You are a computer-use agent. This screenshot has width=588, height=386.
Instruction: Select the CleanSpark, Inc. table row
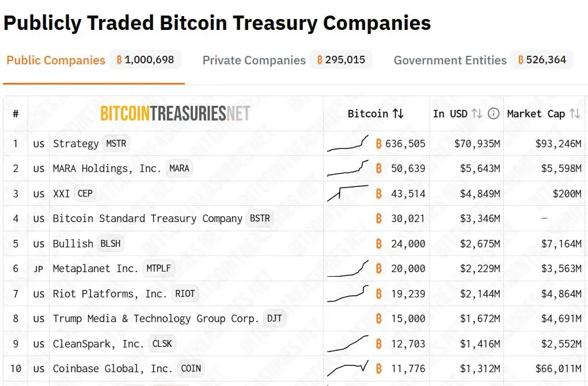pos(173,343)
